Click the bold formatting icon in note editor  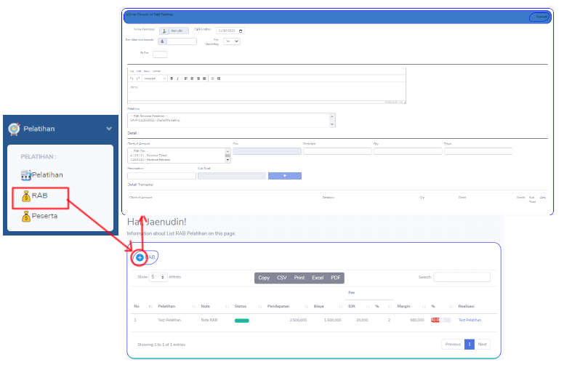click(172, 78)
